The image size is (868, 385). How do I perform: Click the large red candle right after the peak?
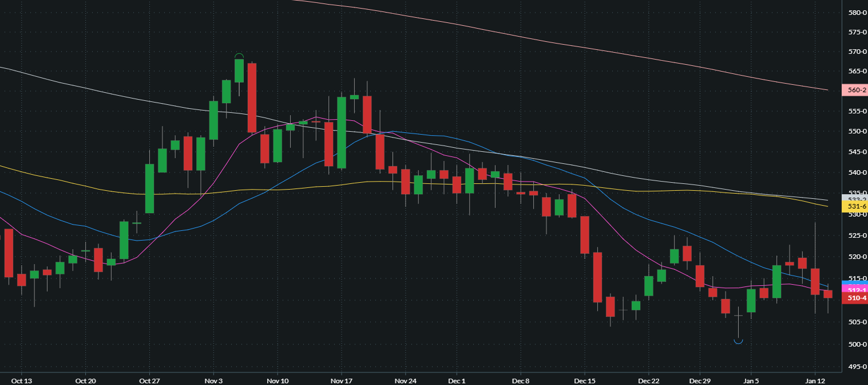[x=252, y=97]
